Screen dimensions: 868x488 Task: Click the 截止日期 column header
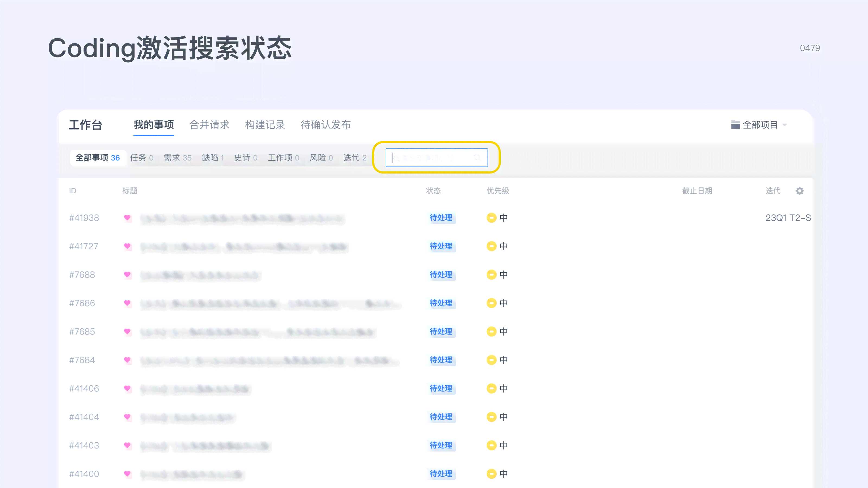pyautogui.click(x=697, y=191)
